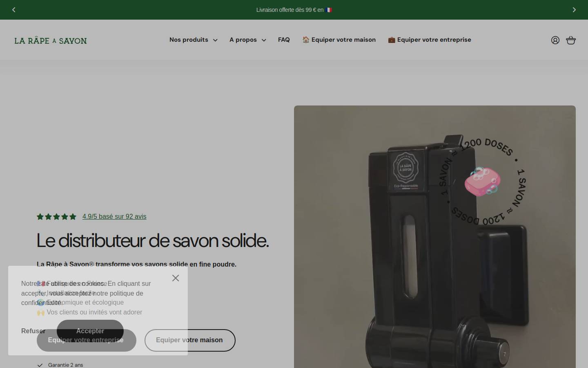This screenshot has height=368, width=588.
Task: Click the heading Le distributeur de savon solide.
Action: coord(153,240)
